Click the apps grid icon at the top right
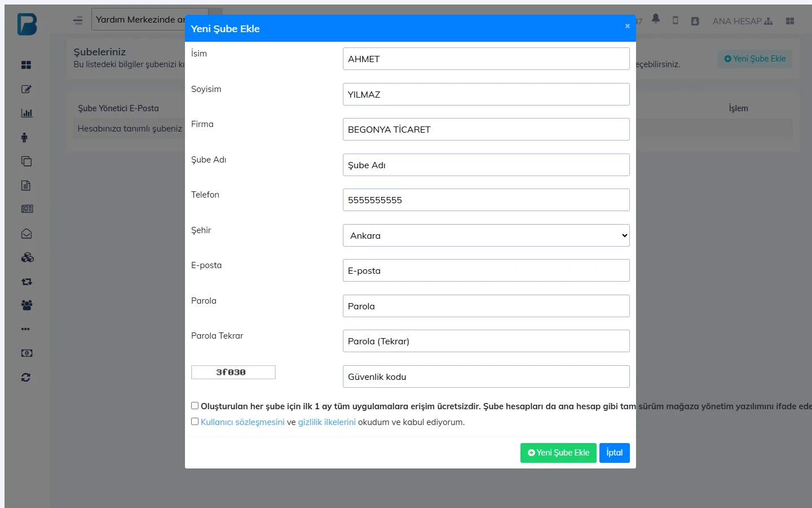 point(790,21)
